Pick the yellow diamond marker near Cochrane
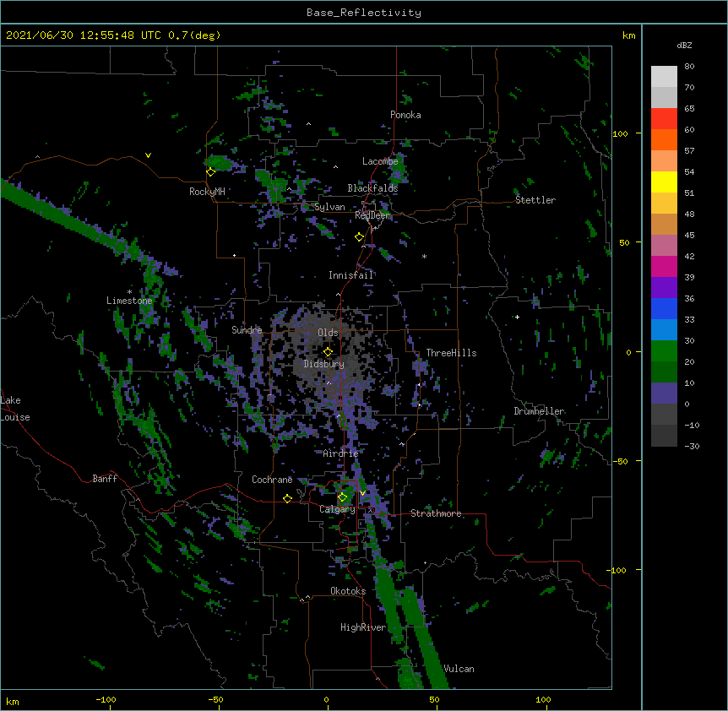The height and width of the screenshot is (711, 728). coord(287,498)
